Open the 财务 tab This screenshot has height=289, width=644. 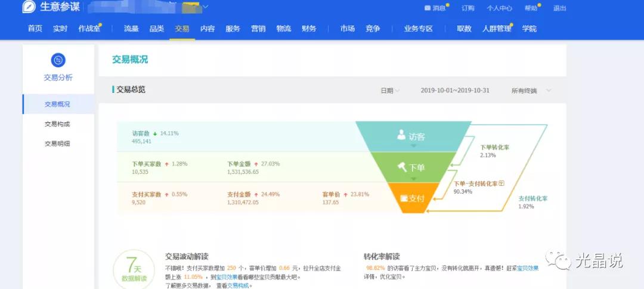click(x=309, y=29)
